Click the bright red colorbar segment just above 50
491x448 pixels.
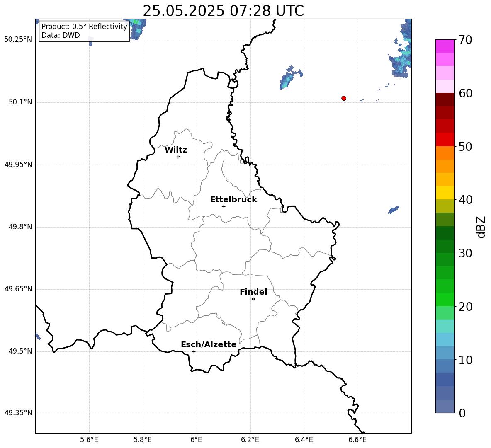(445, 140)
